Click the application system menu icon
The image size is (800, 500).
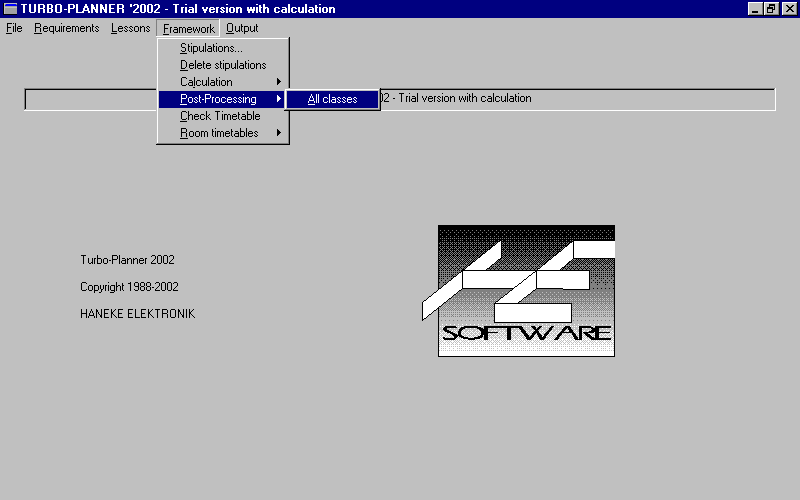click(10, 9)
